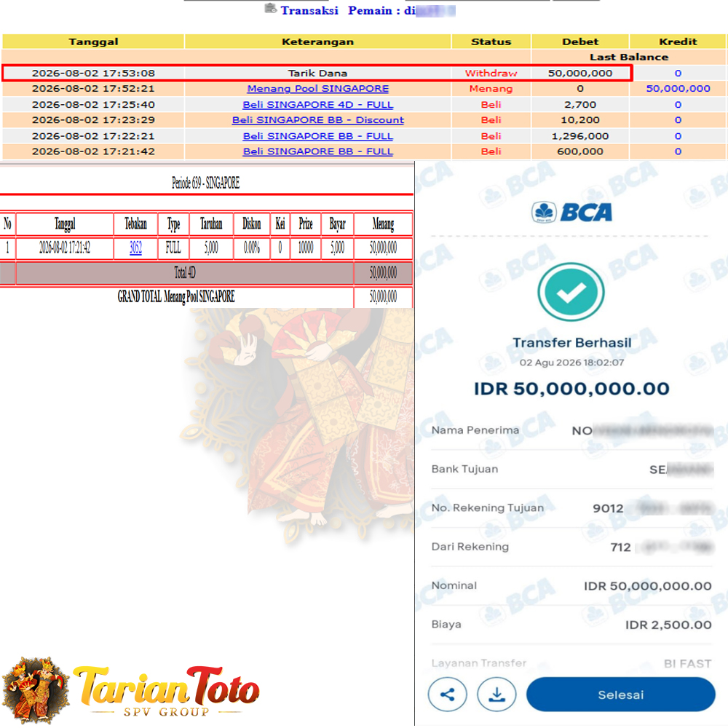Click the Menang status cell
The width and height of the screenshot is (728, 728).
click(x=491, y=88)
